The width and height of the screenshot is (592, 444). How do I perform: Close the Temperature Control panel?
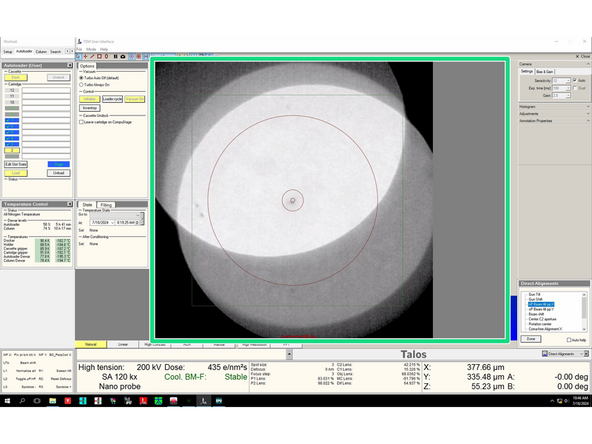(x=70, y=204)
